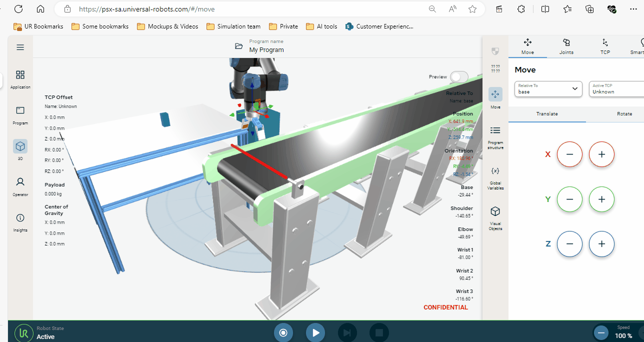Click the My Program name

pyautogui.click(x=266, y=50)
